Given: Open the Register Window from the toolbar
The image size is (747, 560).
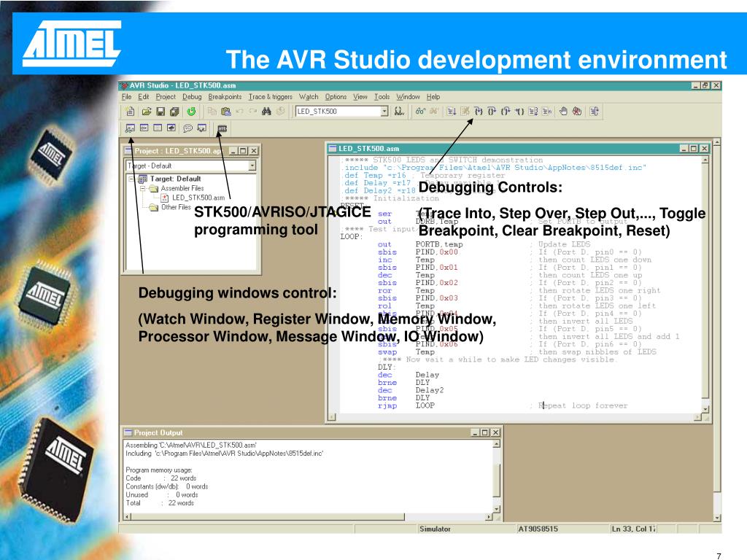Looking at the screenshot, I should point(144,128).
